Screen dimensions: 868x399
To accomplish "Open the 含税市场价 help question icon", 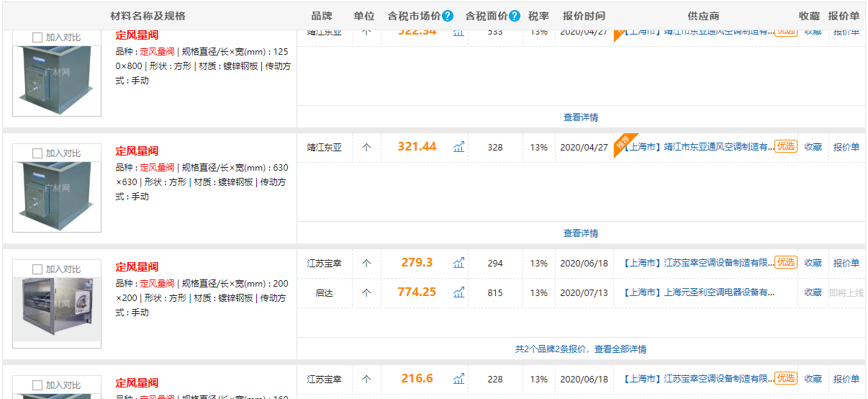I will 448,16.
